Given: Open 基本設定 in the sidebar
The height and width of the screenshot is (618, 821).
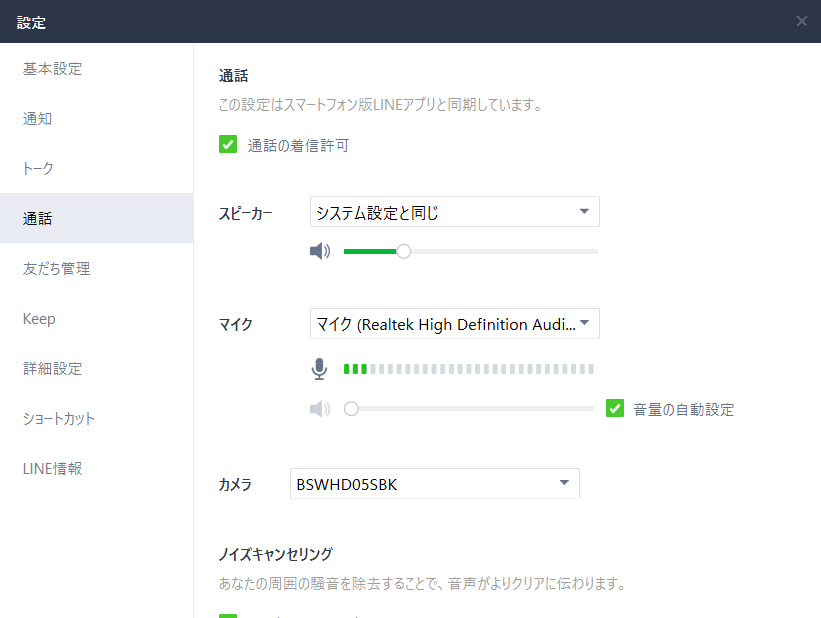Looking at the screenshot, I should [97, 69].
